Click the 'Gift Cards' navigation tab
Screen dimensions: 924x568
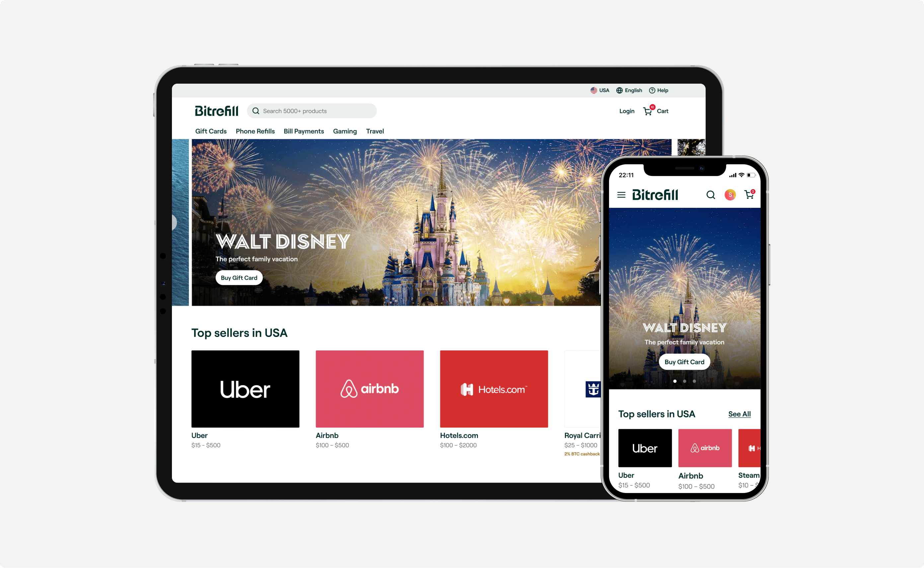pos(210,131)
